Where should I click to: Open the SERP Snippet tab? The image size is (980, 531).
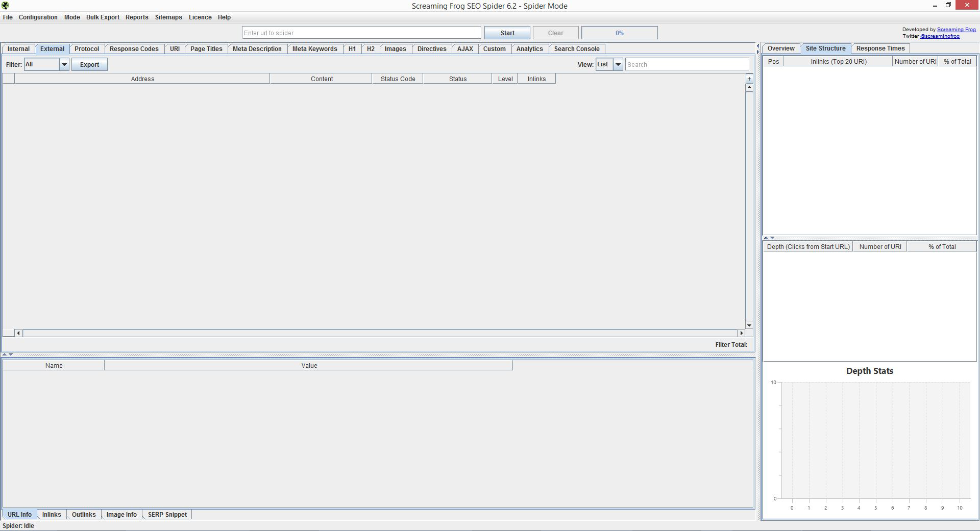click(167, 515)
